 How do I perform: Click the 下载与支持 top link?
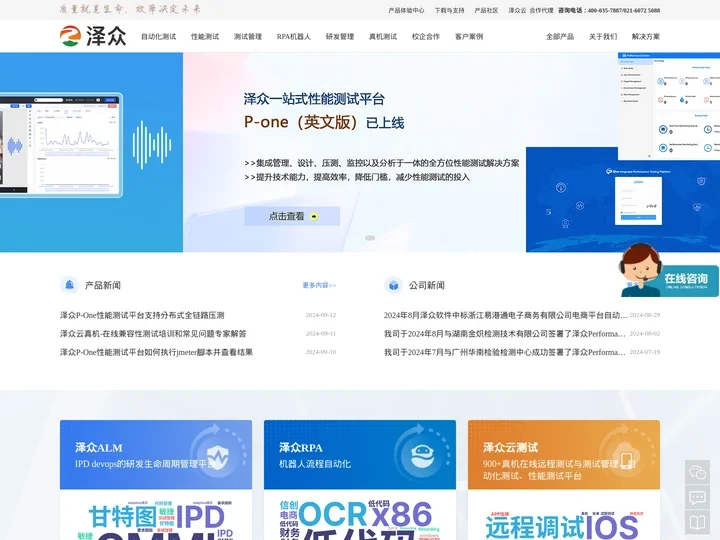[x=450, y=10]
